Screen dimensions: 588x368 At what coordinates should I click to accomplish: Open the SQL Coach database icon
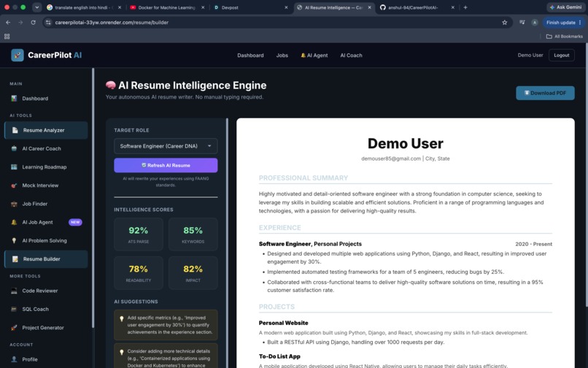(x=14, y=310)
